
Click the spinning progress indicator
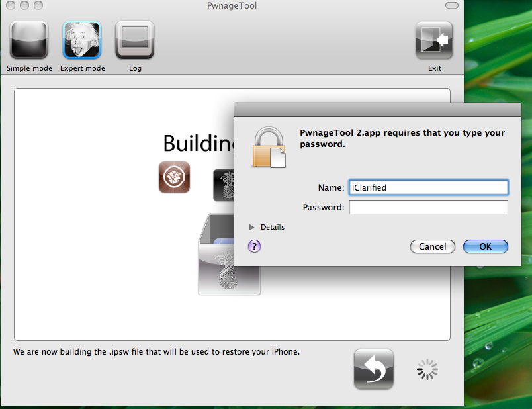[x=427, y=369]
